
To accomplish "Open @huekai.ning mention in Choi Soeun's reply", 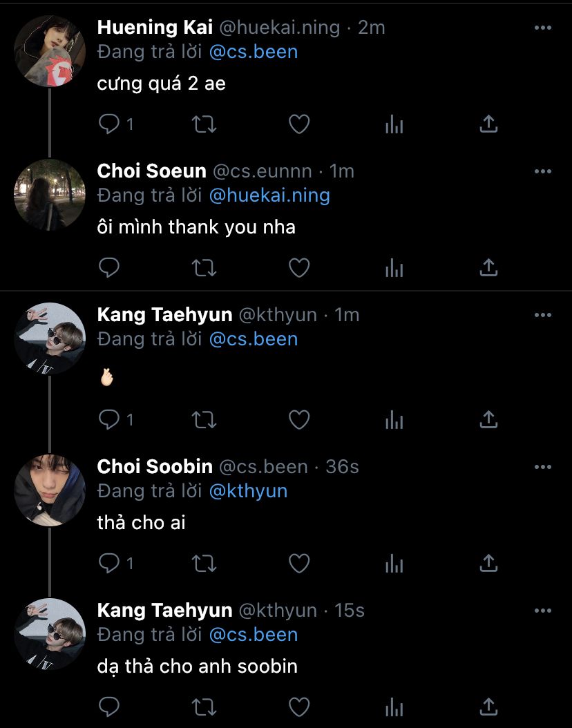I will tap(269, 195).
